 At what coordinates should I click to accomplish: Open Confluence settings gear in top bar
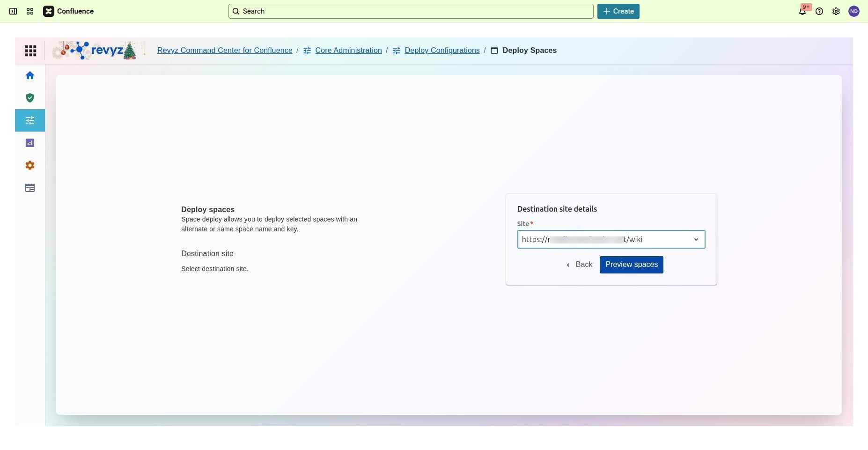tap(836, 11)
